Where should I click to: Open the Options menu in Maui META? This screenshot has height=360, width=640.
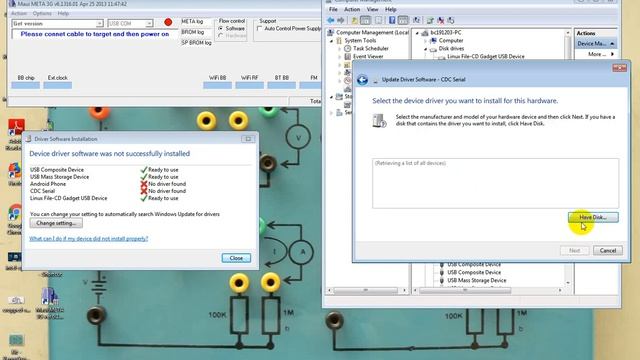(x=42, y=13)
